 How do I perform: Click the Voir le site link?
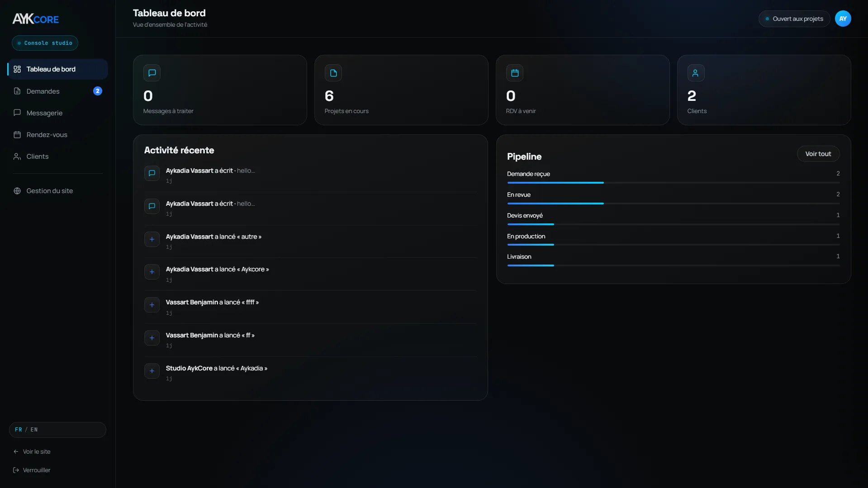click(32, 452)
